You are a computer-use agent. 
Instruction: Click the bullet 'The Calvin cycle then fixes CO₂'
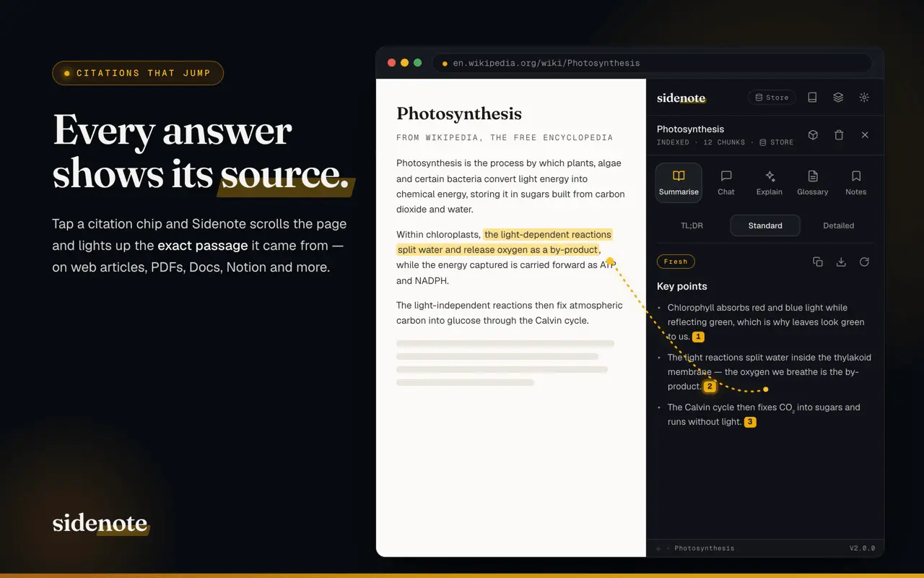click(764, 415)
